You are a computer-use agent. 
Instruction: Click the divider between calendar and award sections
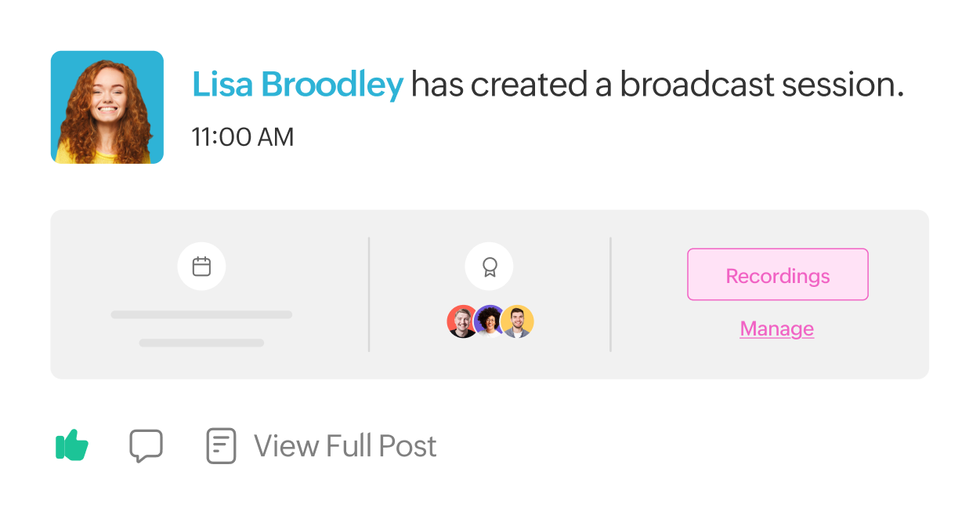click(369, 294)
